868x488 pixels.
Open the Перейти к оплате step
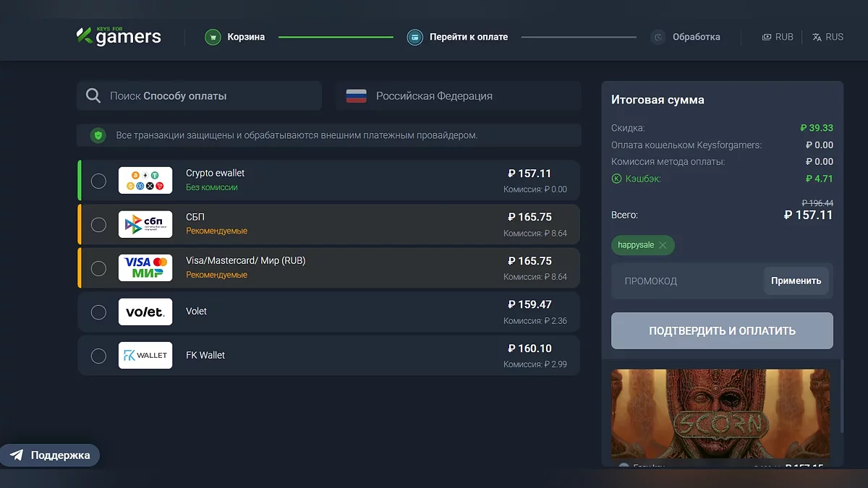[x=468, y=37]
